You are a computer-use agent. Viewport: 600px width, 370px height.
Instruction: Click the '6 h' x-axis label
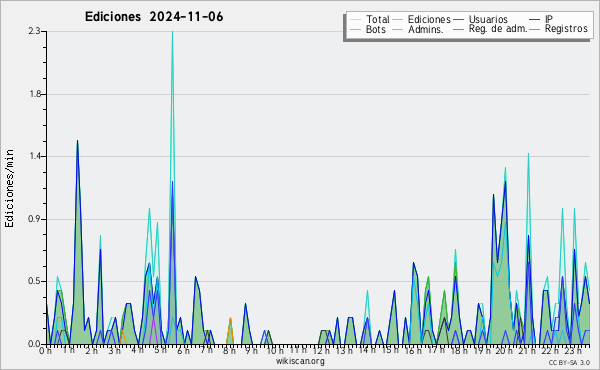click(x=183, y=351)
